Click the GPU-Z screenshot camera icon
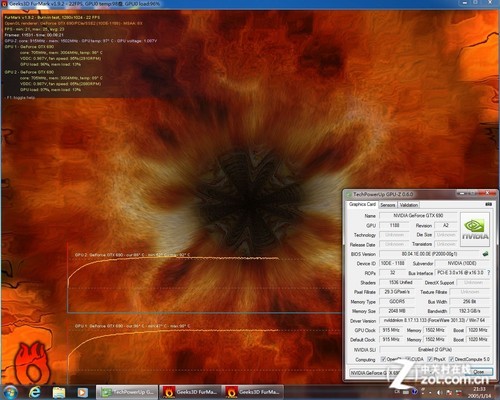This screenshot has height=400, width=500. click(x=488, y=204)
